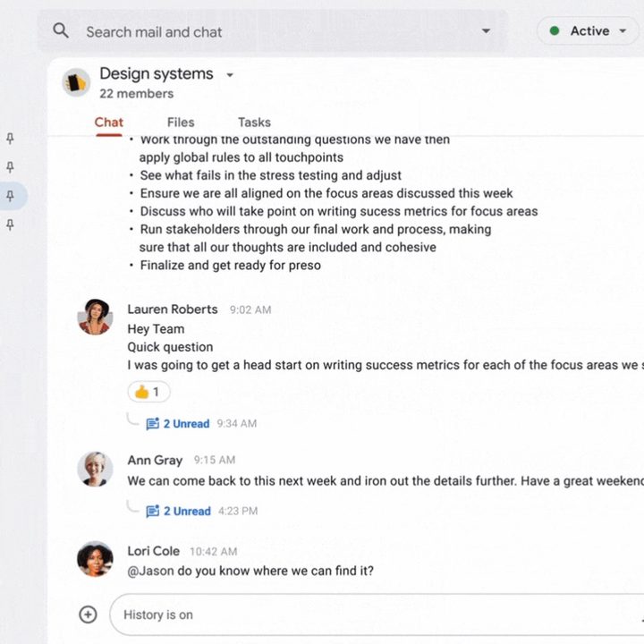Click thread icon beside 9:34 AM unread

pyautogui.click(x=152, y=423)
